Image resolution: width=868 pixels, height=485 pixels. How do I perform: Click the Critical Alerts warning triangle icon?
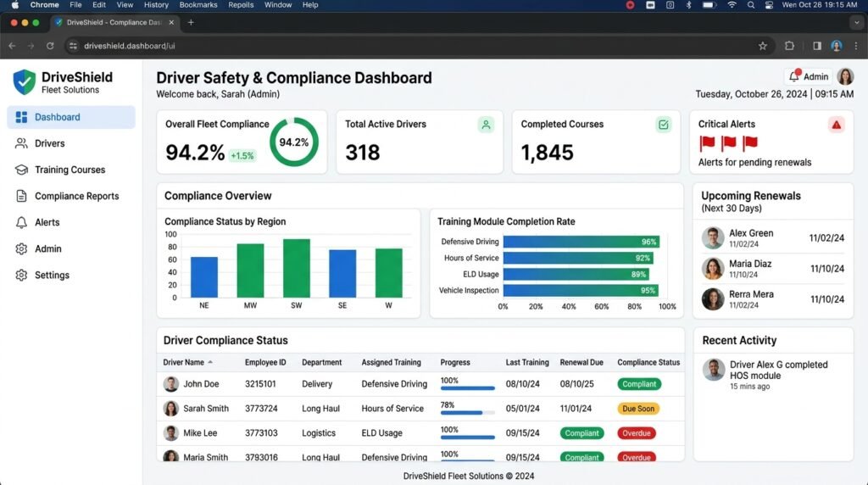836,125
